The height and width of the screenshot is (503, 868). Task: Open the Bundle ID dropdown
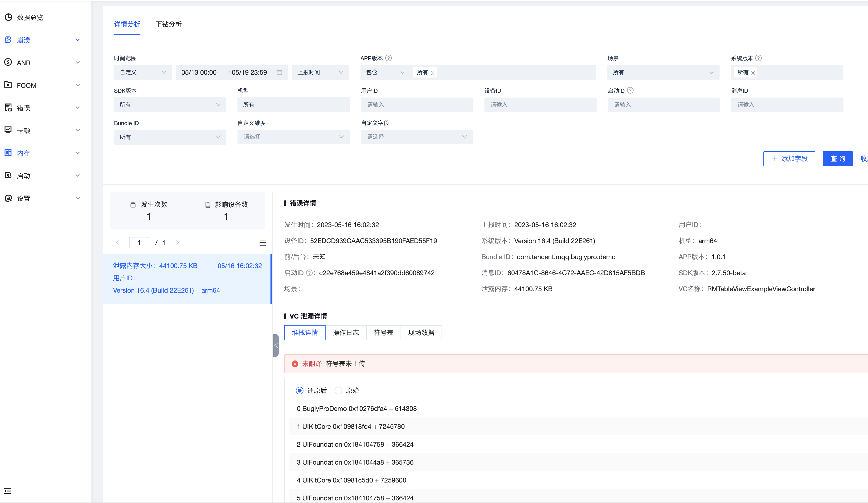pyautogui.click(x=170, y=137)
